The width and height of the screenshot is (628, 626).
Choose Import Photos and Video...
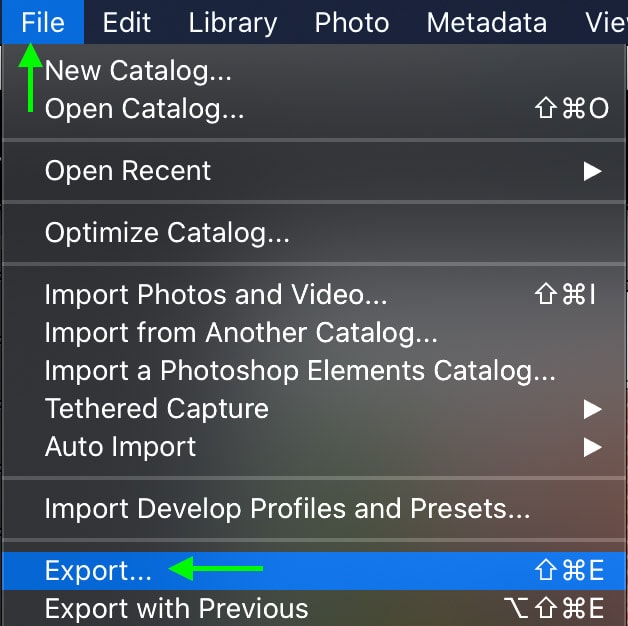tap(216, 296)
